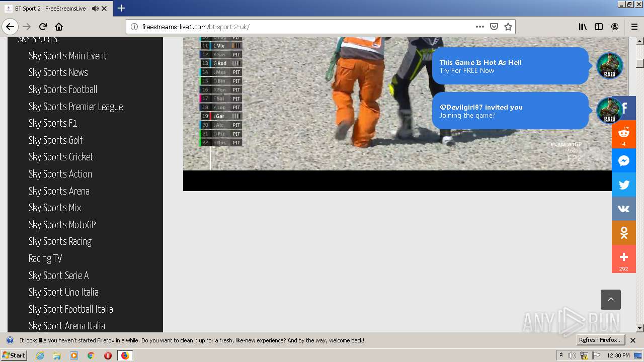Open Sky Sports Premier League channel
The width and height of the screenshot is (644, 362).
(x=75, y=107)
